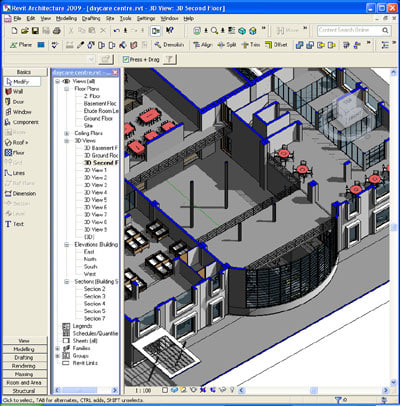The image size is (400, 406).
Task: Toggle the Press + Drag checkbox
Action: coord(126,60)
